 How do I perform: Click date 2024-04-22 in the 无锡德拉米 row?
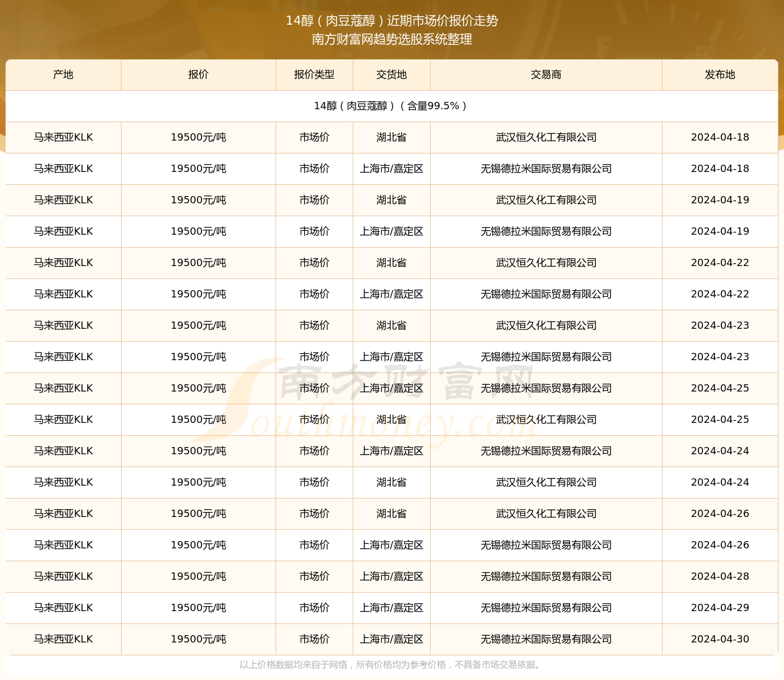tap(720, 294)
